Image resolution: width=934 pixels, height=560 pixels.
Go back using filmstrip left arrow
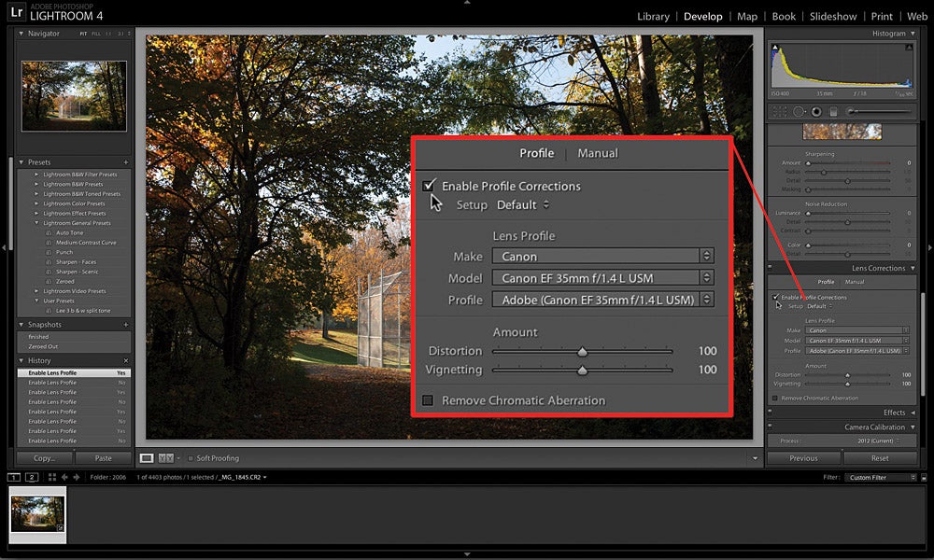64,477
